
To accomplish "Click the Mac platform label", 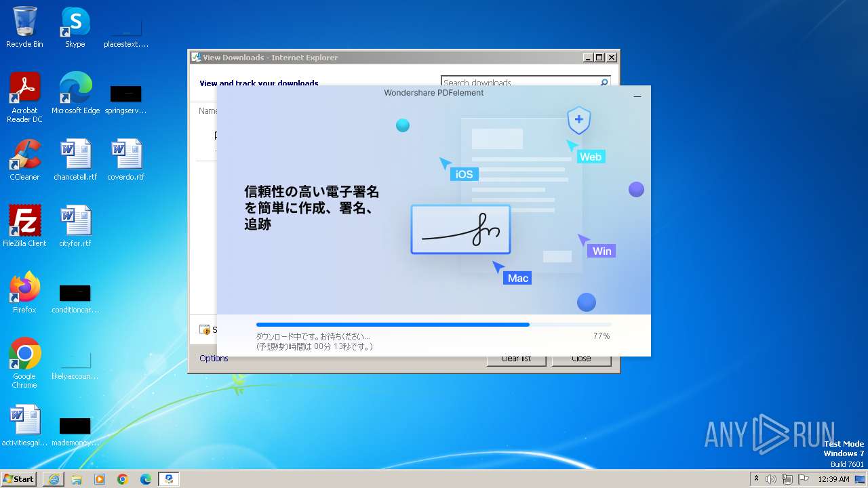I will click(518, 278).
